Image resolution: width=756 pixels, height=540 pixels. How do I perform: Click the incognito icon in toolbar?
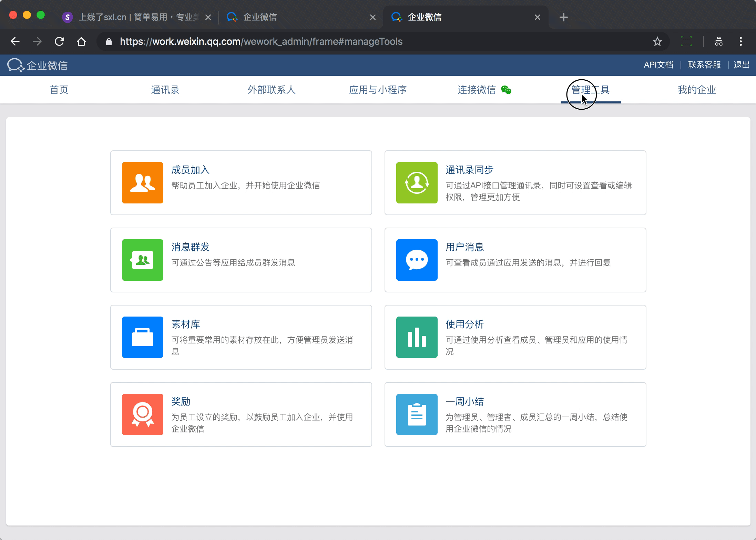[719, 42]
